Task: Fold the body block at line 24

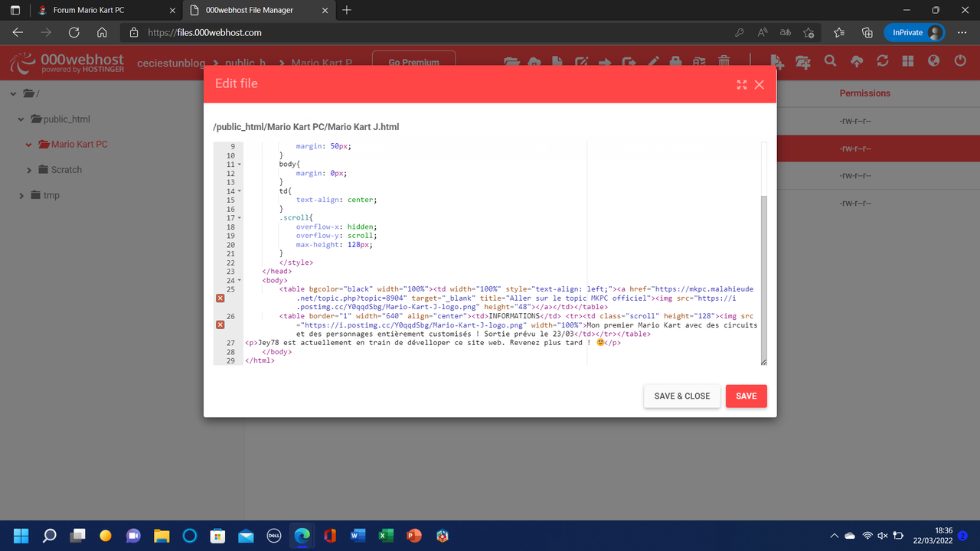Action: click(x=240, y=280)
